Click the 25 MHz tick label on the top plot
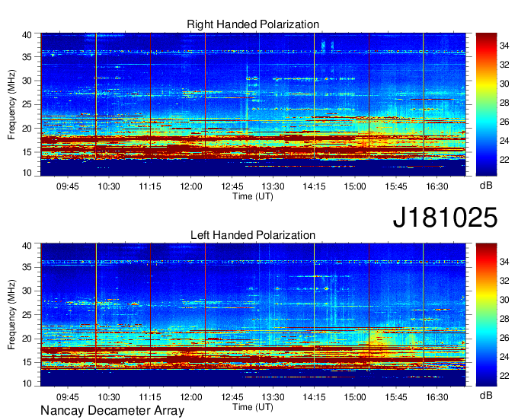Image resolution: width=518 pixels, height=420 pixels. [27, 104]
